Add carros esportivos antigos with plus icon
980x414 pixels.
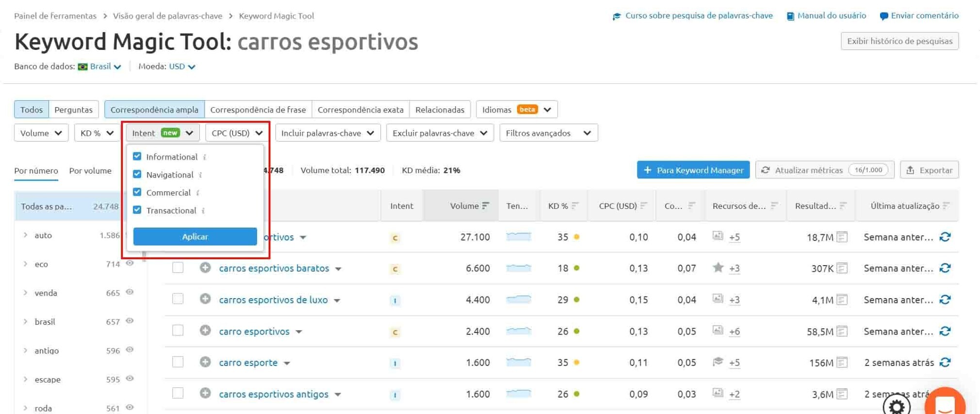[205, 393]
